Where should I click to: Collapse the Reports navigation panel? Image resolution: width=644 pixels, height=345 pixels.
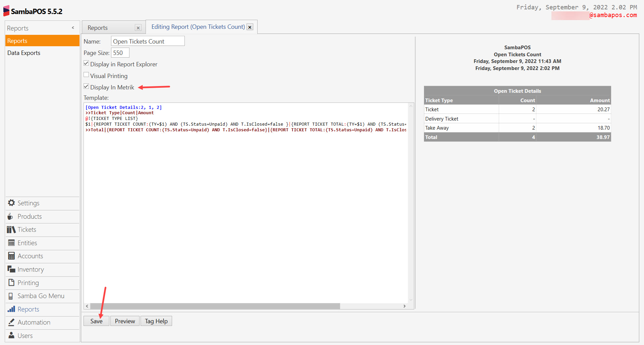(x=73, y=28)
